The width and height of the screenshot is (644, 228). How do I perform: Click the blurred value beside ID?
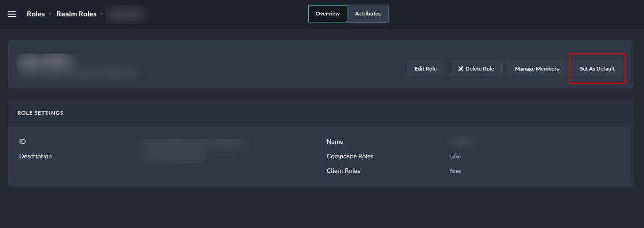[194, 144]
